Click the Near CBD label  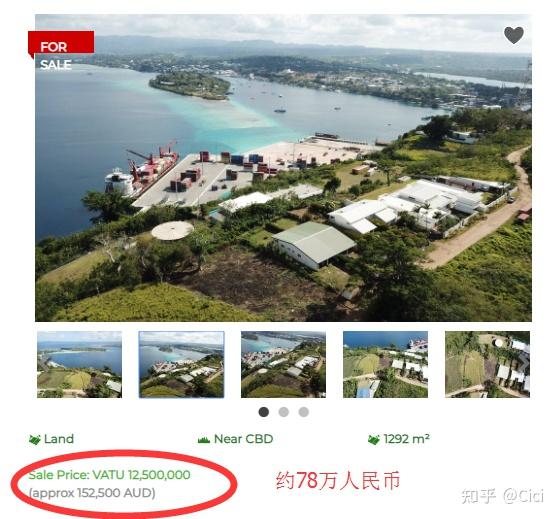pos(243,439)
